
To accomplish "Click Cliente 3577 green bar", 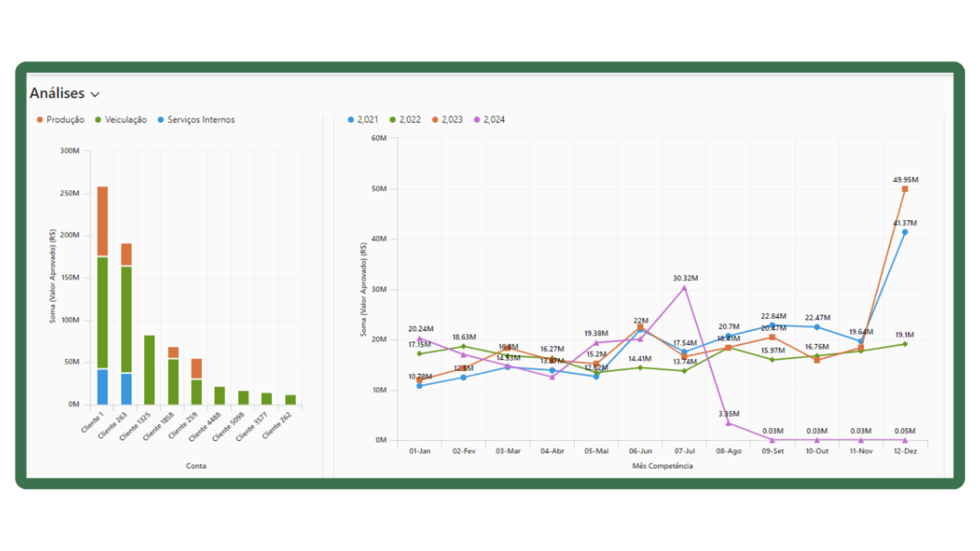I will point(266,398).
